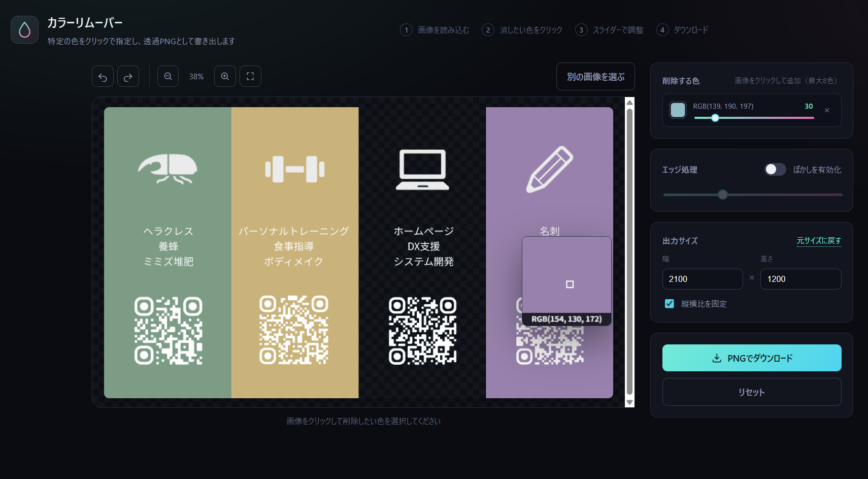Click the vertical scrollbar thumb of the canvas
868x479 pixels.
(630, 251)
